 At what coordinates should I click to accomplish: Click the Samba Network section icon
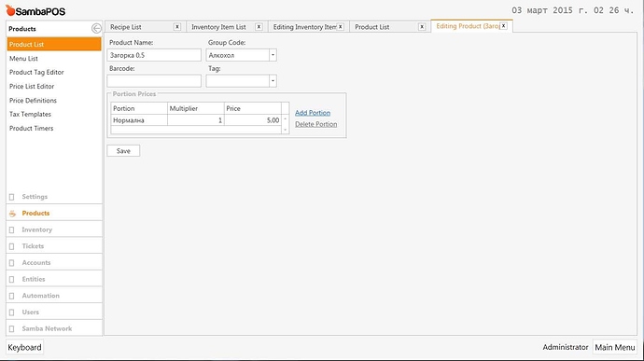point(12,328)
